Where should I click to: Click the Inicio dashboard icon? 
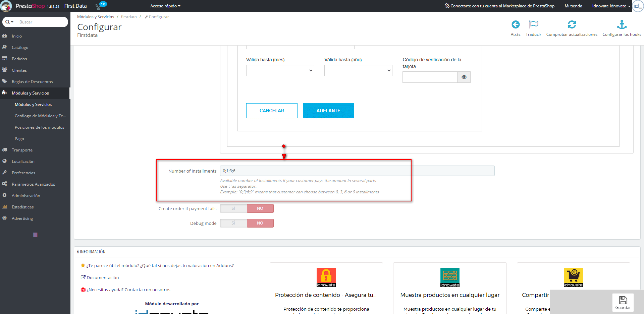click(5, 36)
